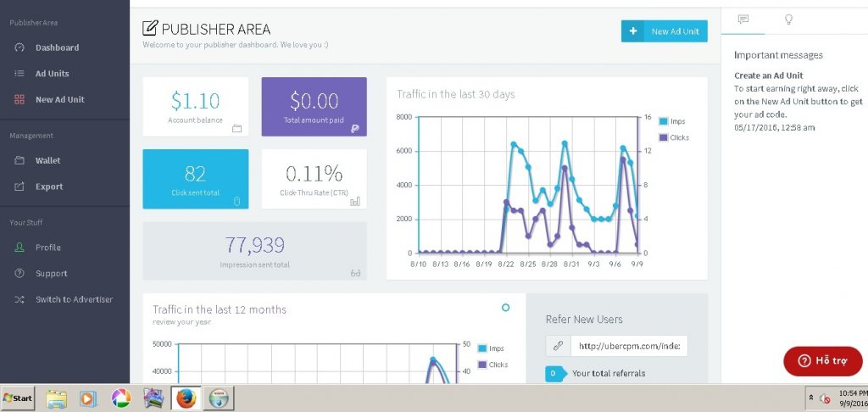Screen dimensions: 868x412
Task: Open media player from the taskbar
Action: [x=88, y=398]
